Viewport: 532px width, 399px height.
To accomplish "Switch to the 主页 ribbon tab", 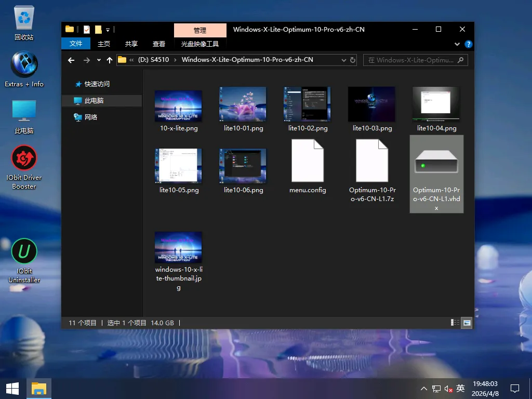I will click(x=104, y=44).
